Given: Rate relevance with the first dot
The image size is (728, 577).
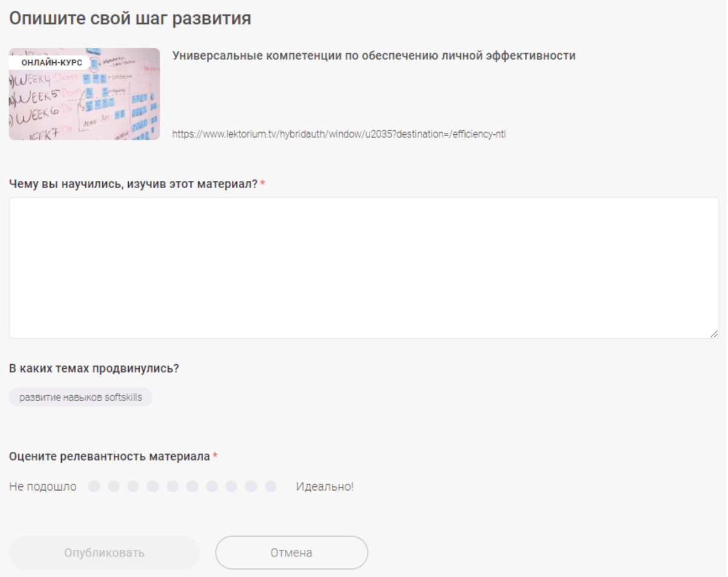Looking at the screenshot, I should coord(94,486).
